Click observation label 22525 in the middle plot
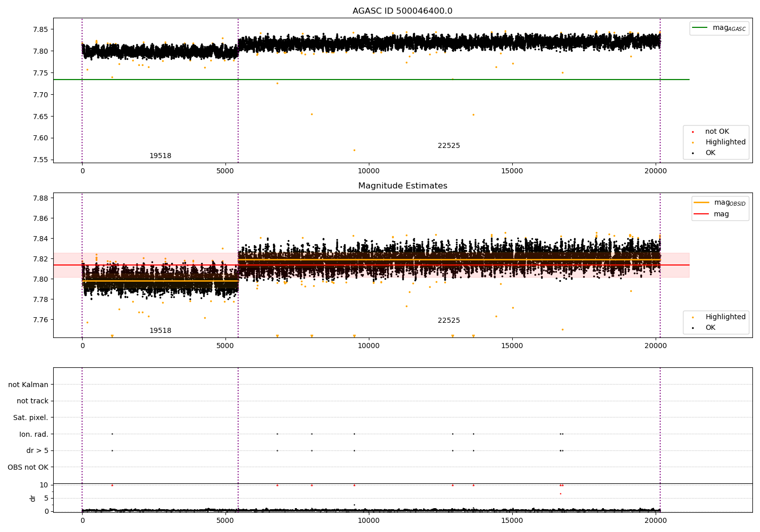 448,321
